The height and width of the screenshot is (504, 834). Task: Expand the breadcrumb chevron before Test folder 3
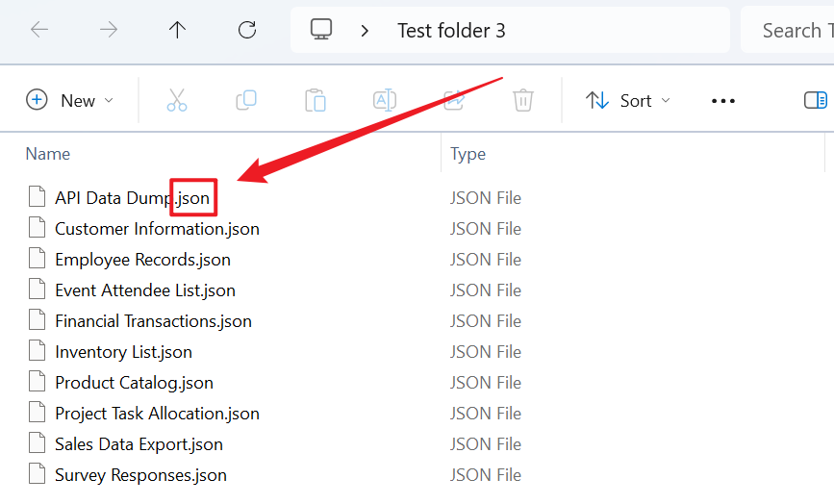tap(365, 30)
